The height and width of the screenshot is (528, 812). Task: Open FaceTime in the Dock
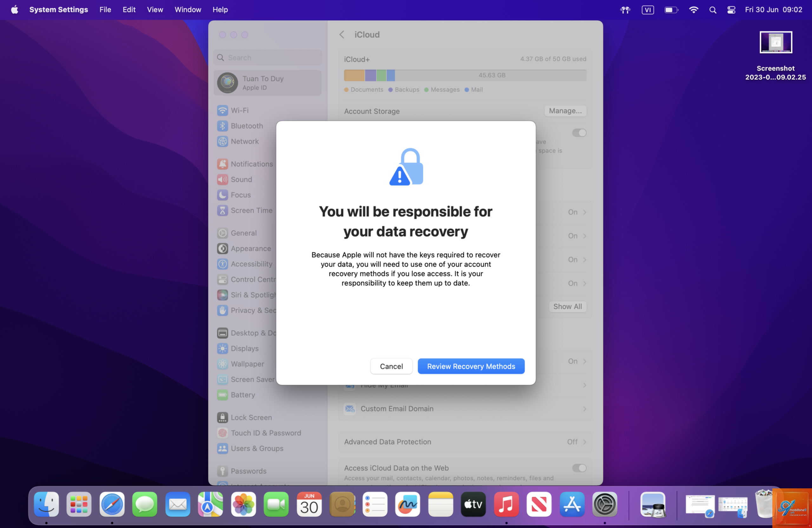(x=276, y=504)
